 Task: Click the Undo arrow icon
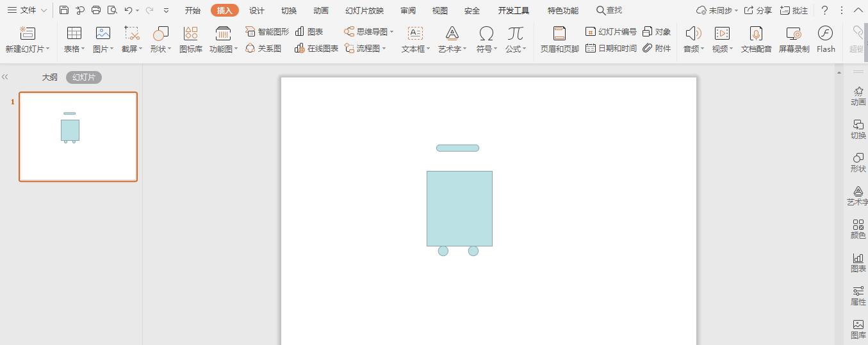click(x=129, y=10)
